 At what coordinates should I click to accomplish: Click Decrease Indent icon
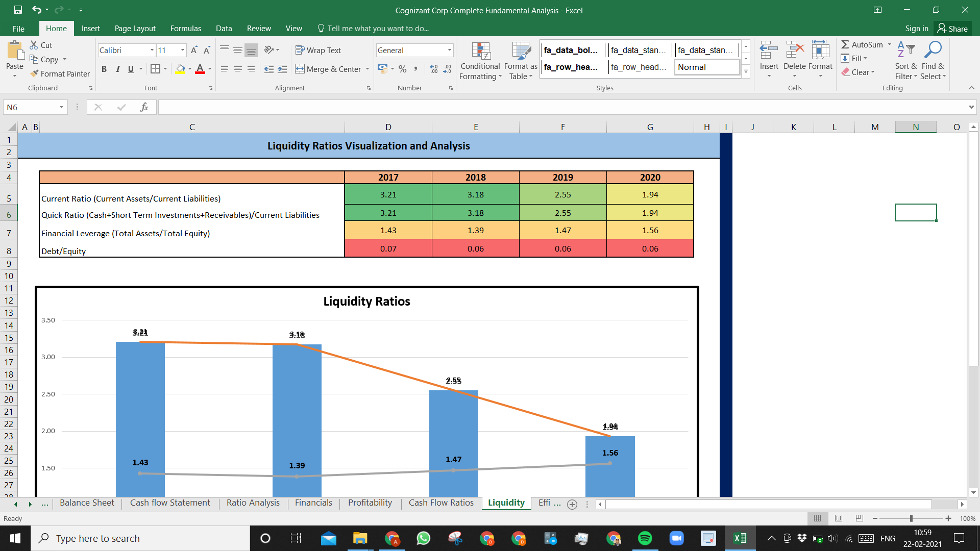(x=269, y=69)
